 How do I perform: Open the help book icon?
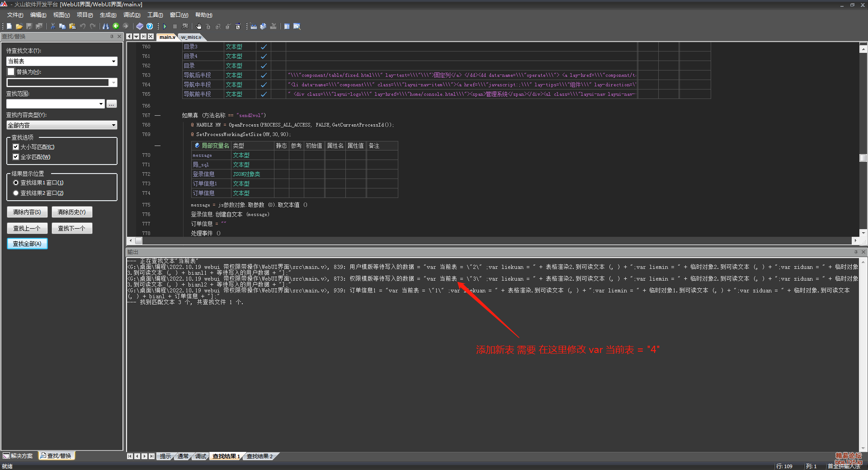[x=140, y=26]
